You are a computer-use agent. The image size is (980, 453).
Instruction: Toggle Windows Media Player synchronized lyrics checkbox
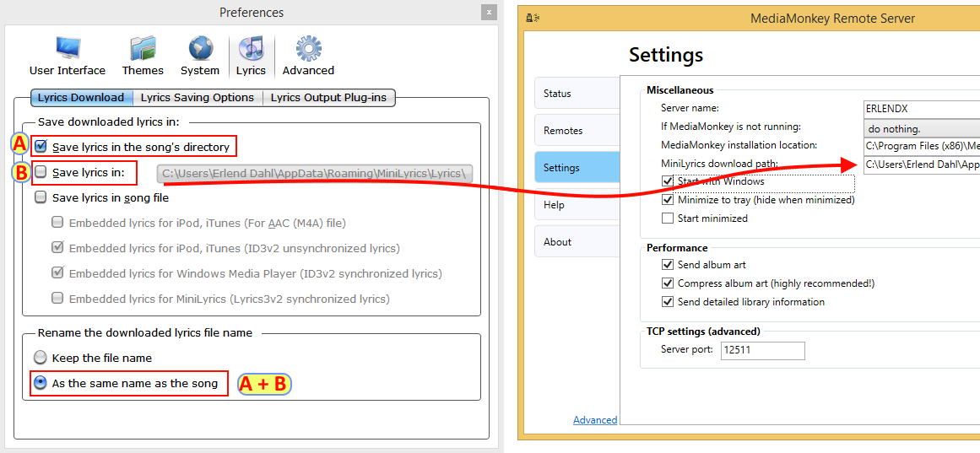(x=57, y=273)
